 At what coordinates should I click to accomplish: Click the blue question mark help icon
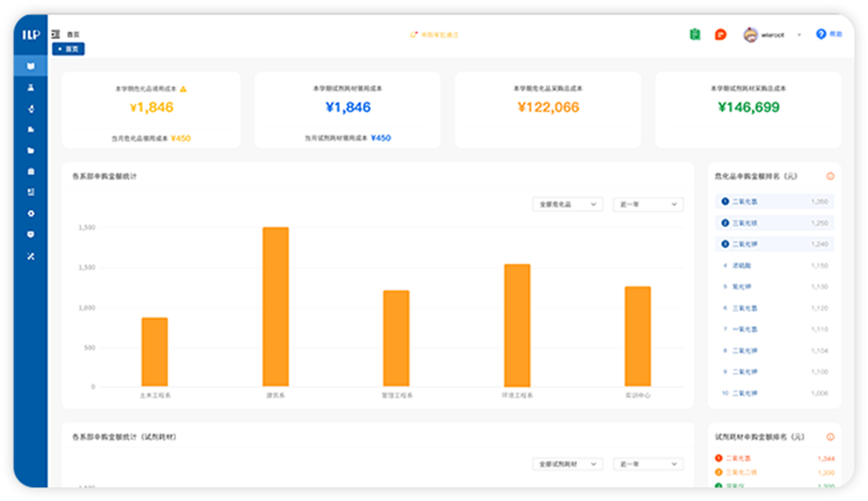[x=821, y=34]
